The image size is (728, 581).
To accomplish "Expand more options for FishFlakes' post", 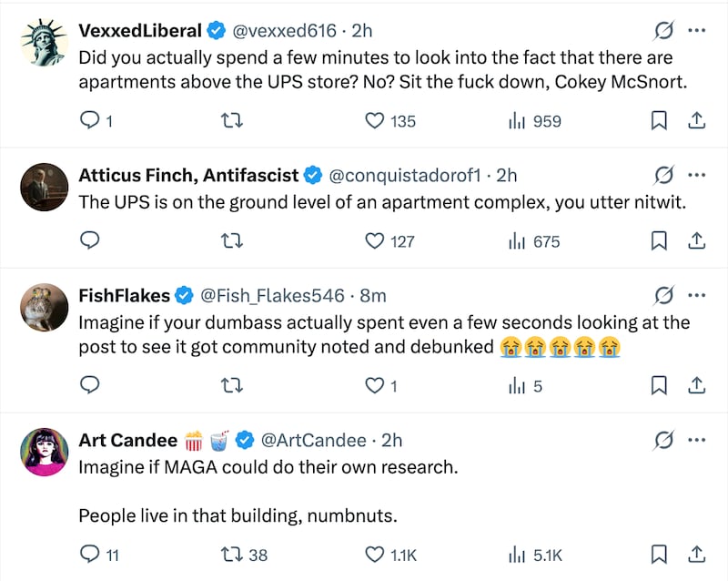I will pyautogui.click(x=697, y=295).
